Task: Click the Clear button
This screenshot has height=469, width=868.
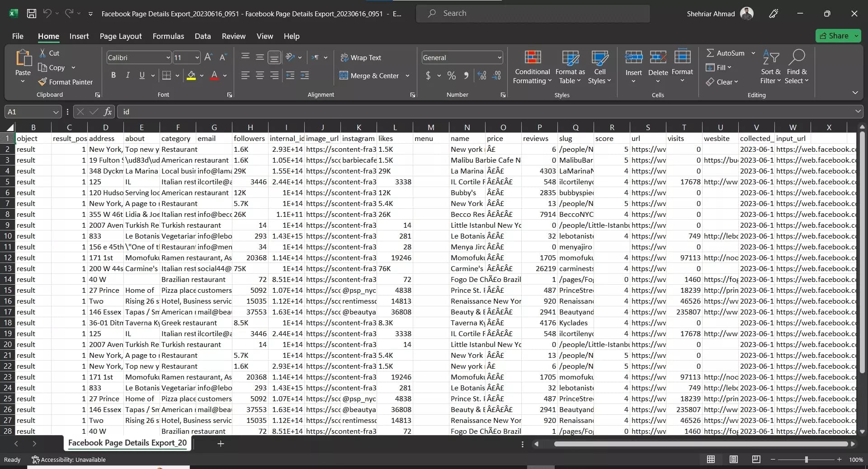Action: coord(722,82)
